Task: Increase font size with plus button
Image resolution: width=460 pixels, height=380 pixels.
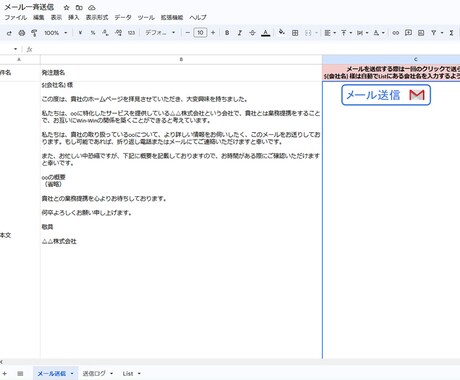Action: coord(213,33)
